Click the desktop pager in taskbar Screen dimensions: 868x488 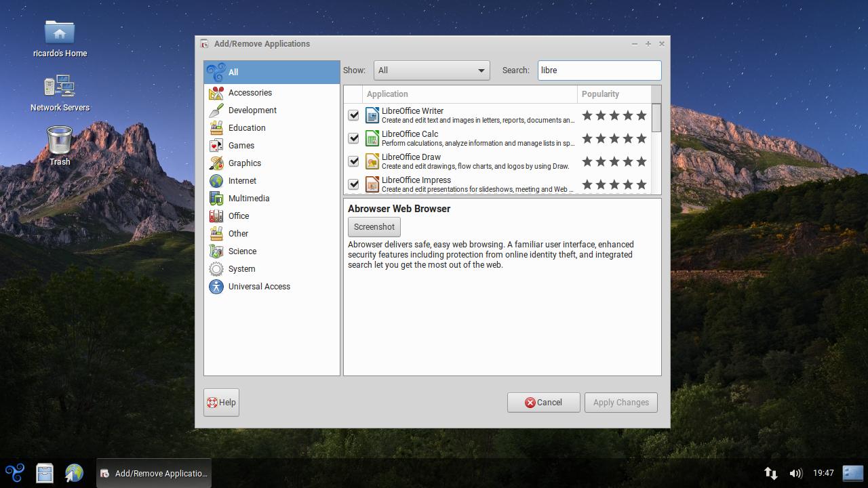pos(852,472)
